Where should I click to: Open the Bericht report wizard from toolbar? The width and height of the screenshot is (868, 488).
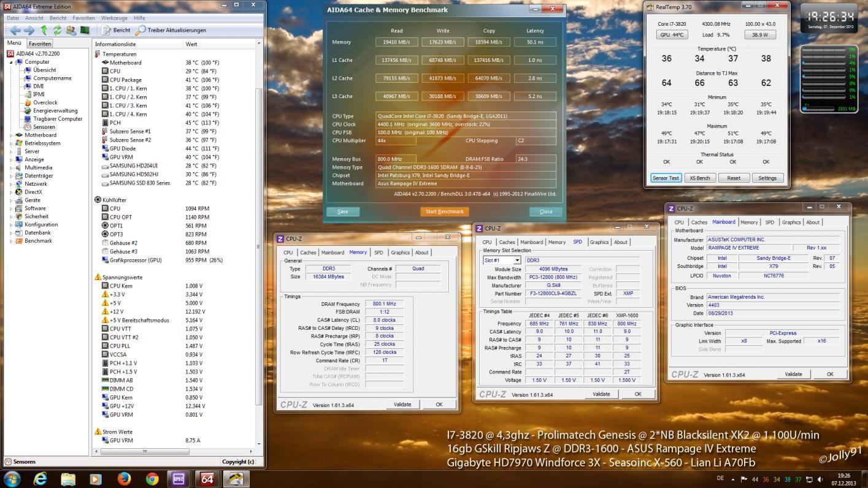pyautogui.click(x=115, y=30)
